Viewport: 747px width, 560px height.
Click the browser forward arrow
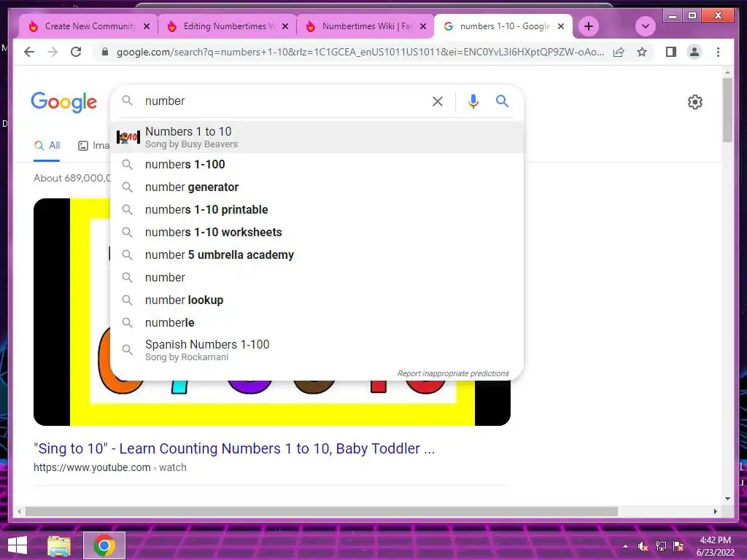click(53, 52)
